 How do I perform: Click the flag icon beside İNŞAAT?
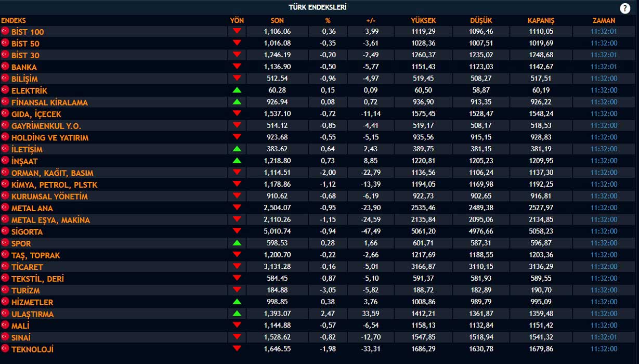[5, 161]
